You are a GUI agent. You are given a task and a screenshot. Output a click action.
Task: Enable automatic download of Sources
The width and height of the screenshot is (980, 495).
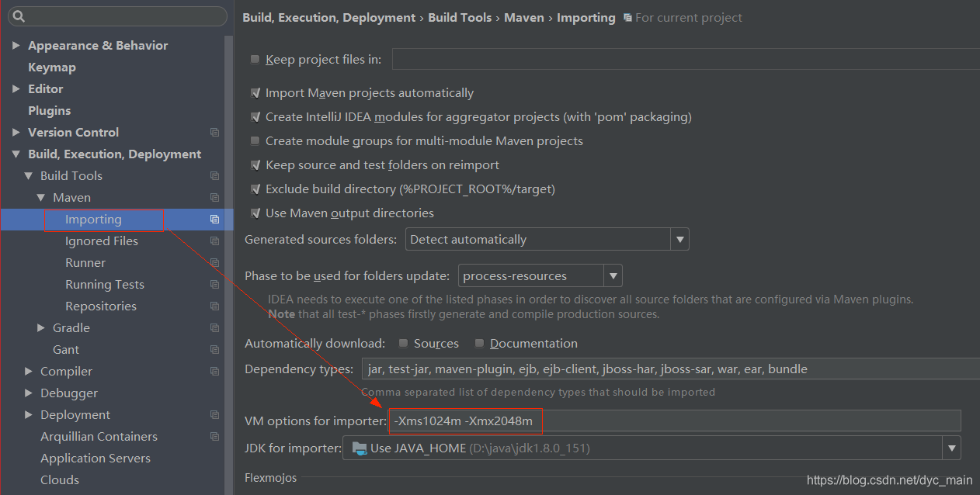tap(404, 344)
